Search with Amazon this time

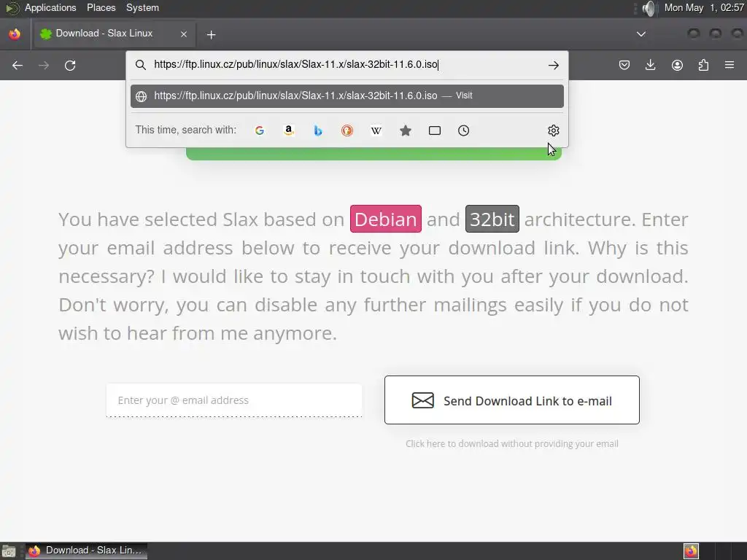(289, 131)
